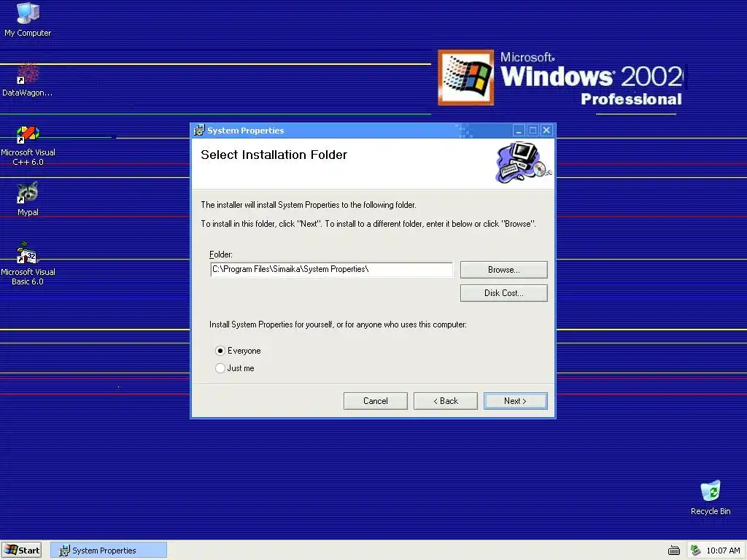Viewport: 747px width, 560px height.
Task: Click the 10:07 AM clock
Action: 723,551
